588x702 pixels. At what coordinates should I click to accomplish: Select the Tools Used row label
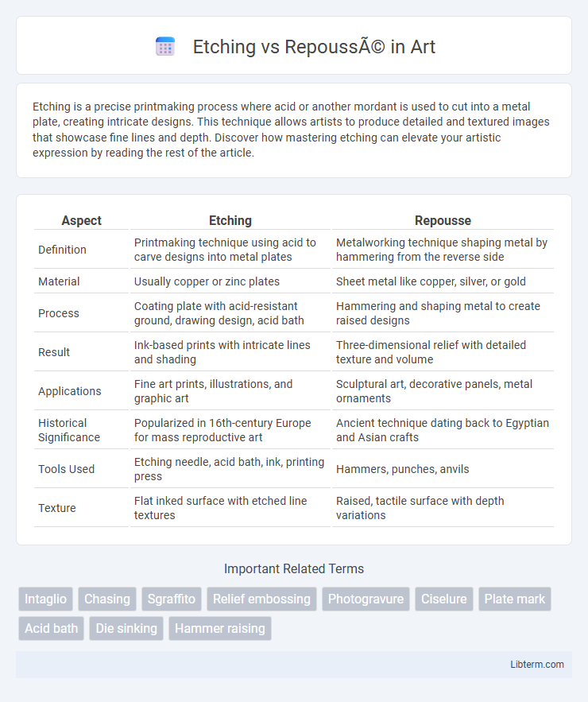pos(66,469)
